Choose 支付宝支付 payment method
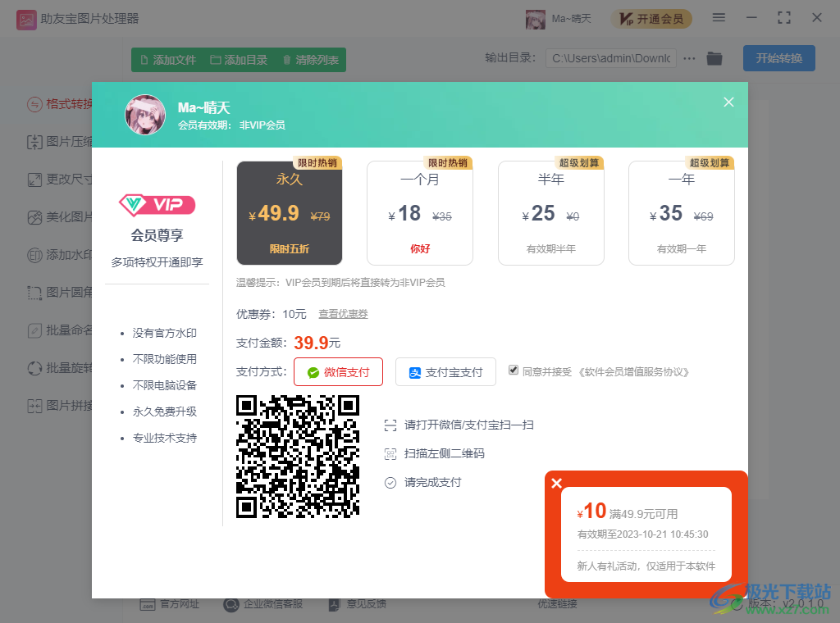This screenshot has height=623, width=840. tap(445, 372)
